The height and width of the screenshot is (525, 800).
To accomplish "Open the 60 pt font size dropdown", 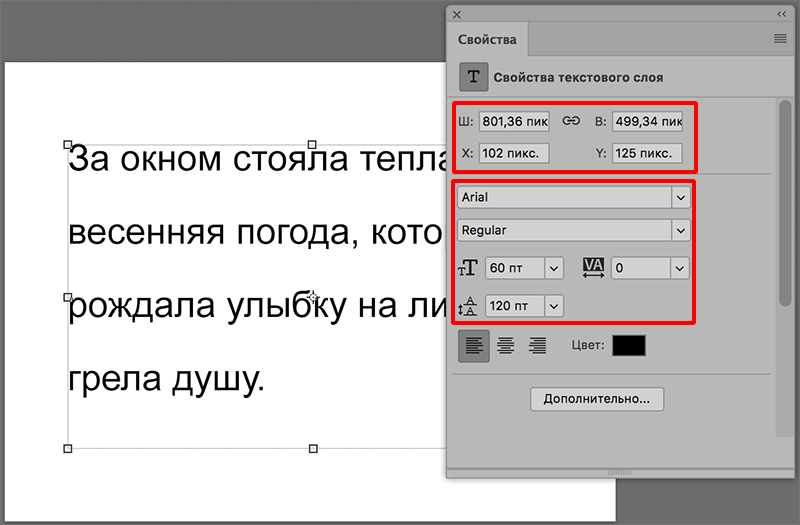I will [x=554, y=268].
